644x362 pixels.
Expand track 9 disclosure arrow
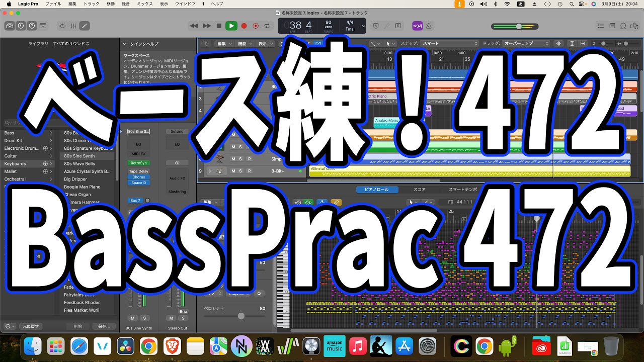(210, 171)
